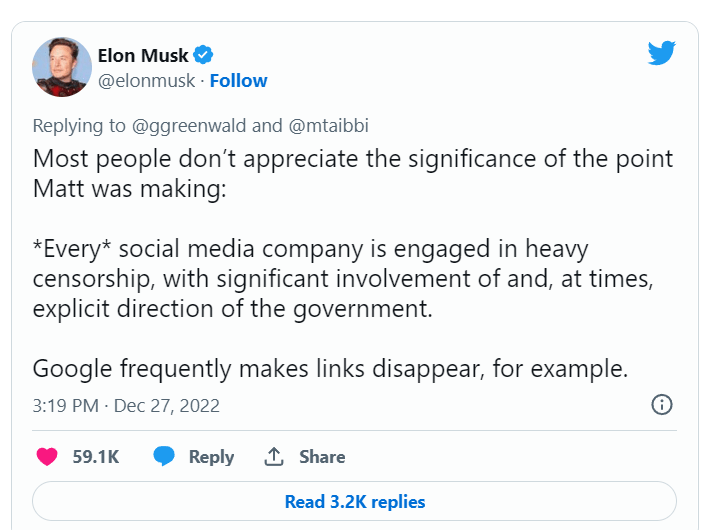The height and width of the screenshot is (530, 721).
Task: Follow the @elonmusk account
Action: point(239,81)
